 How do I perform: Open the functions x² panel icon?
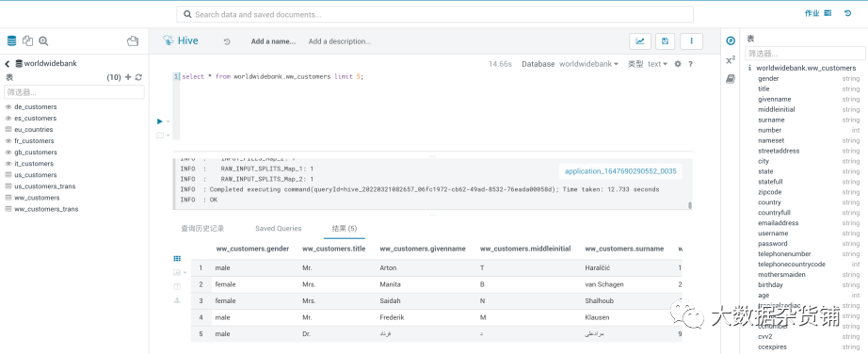731,60
